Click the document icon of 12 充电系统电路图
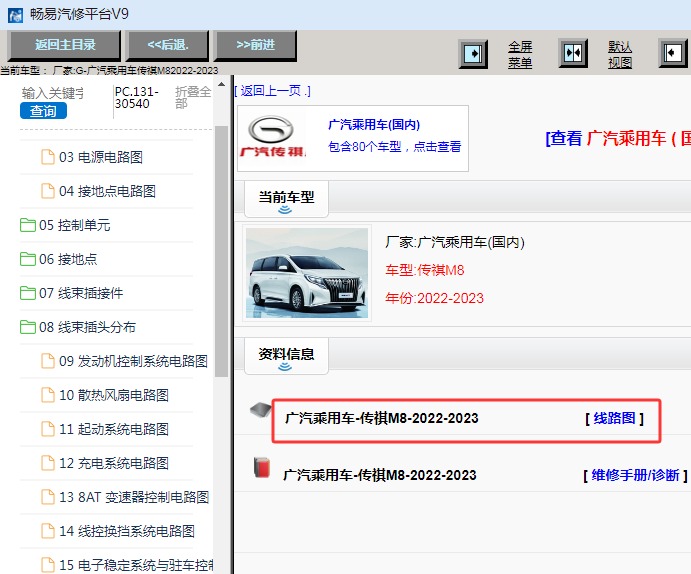The height and width of the screenshot is (574, 691). click(48, 463)
